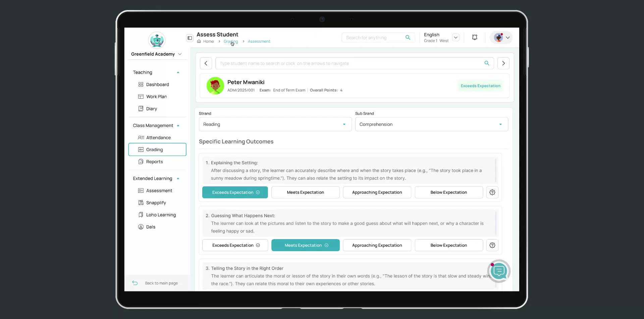644x319 pixels.
Task: Navigate to Home via breadcrumb
Action: pos(208,41)
